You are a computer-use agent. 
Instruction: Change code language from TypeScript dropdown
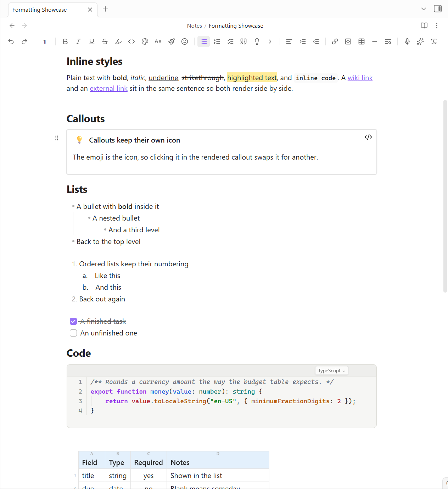[x=332, y=371]
